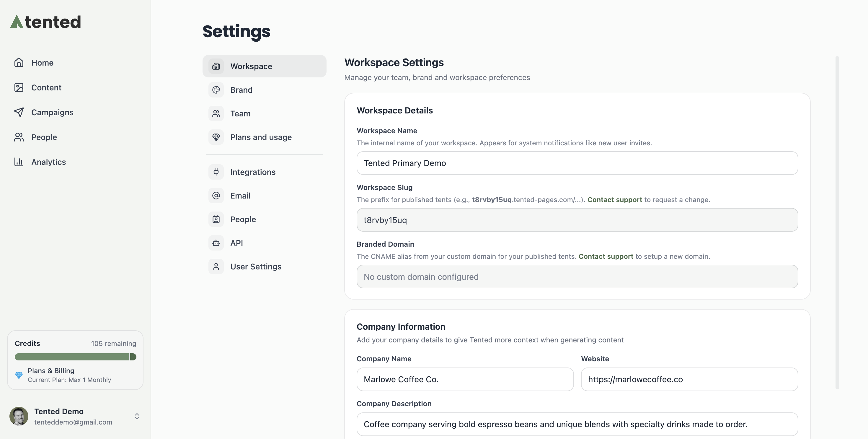
Task: Open Plans and usage settings
Action: pyautogui.click(x=264, y=137)
